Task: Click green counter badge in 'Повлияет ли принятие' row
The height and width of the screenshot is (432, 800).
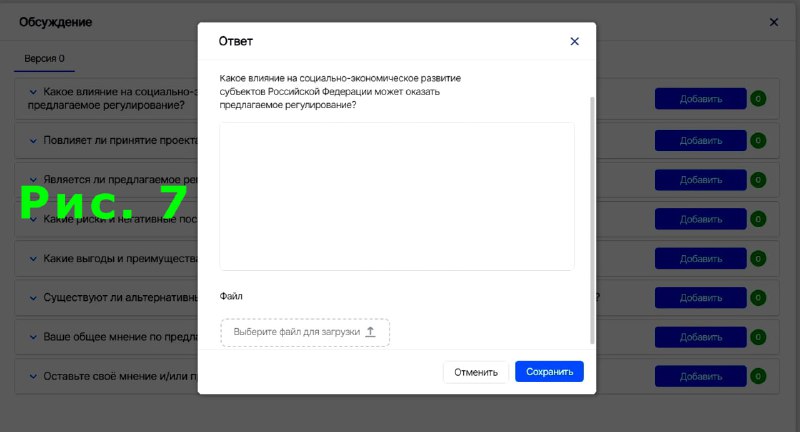Action: (x=758, y=141)
